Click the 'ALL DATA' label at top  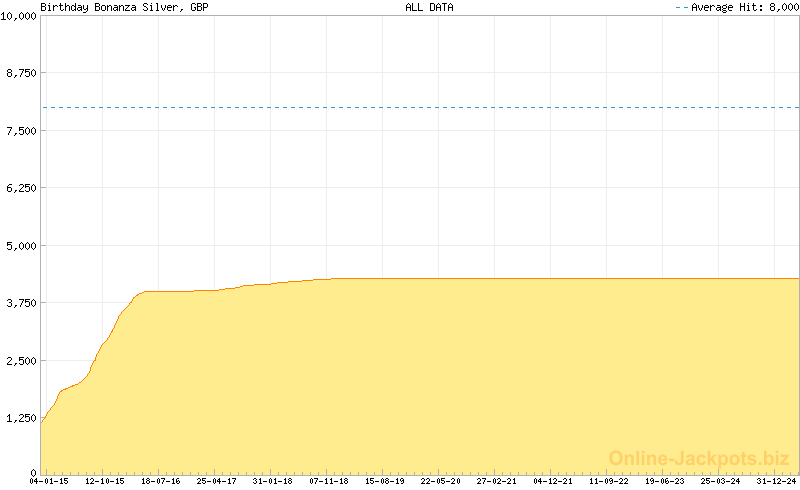pyautogui.click(x=429, y=7)
